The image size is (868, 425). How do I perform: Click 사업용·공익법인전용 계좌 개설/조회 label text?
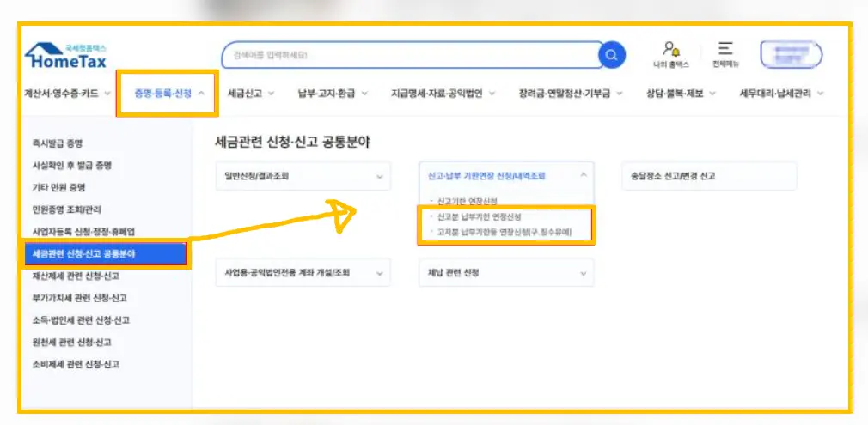click(x=287, y=273)
